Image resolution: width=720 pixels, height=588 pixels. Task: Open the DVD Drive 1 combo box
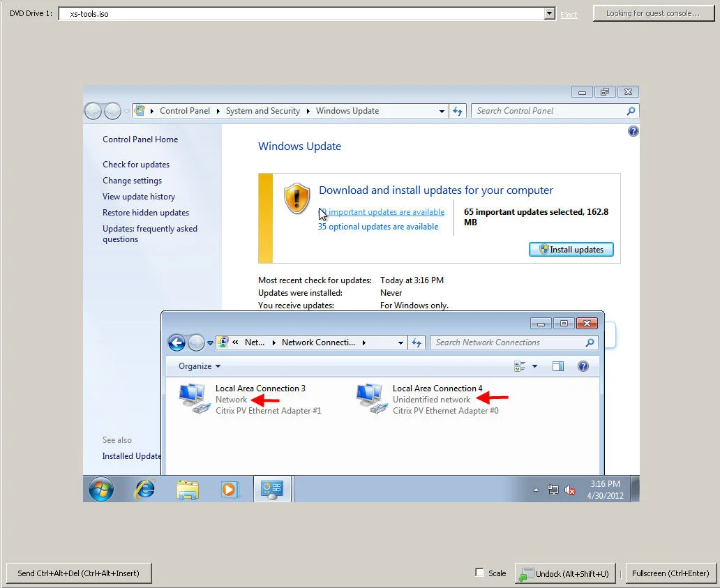pos(307,14)
